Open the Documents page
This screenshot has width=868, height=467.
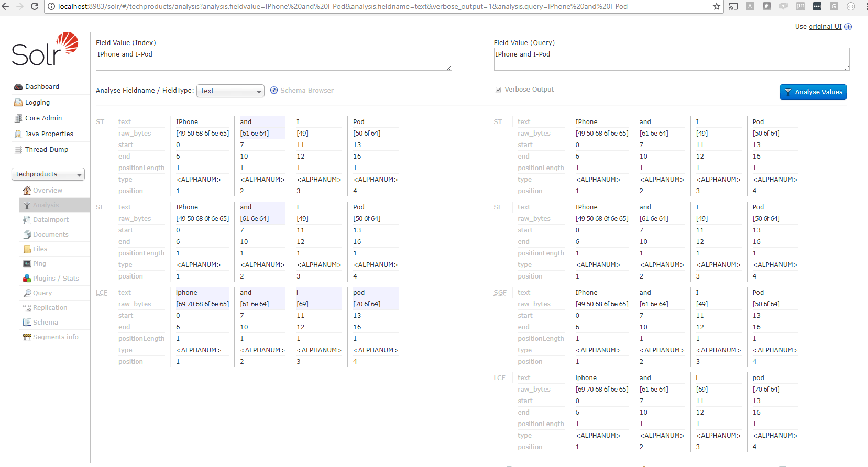coord(51,235)
